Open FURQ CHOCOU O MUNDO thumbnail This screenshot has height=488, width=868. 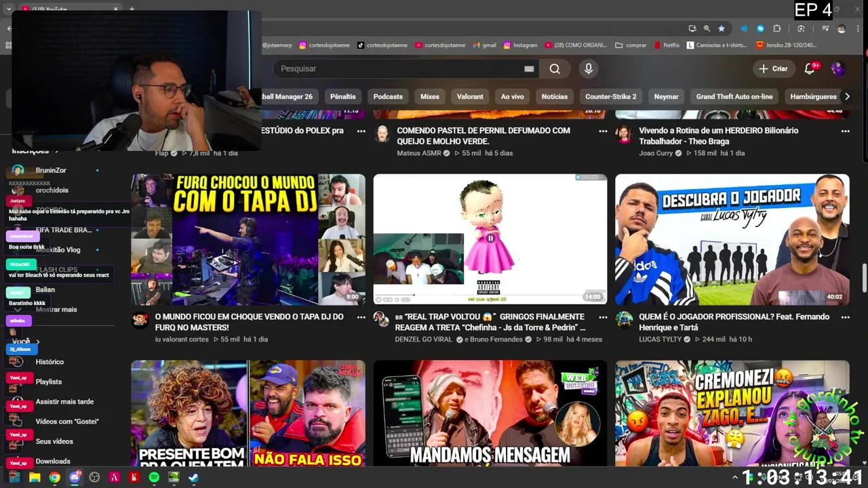click(x=248, y=239)
